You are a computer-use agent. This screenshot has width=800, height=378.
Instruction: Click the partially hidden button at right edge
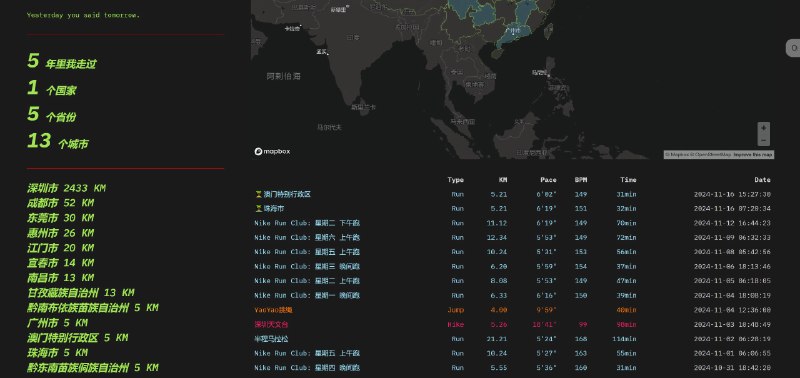(793, 49)
